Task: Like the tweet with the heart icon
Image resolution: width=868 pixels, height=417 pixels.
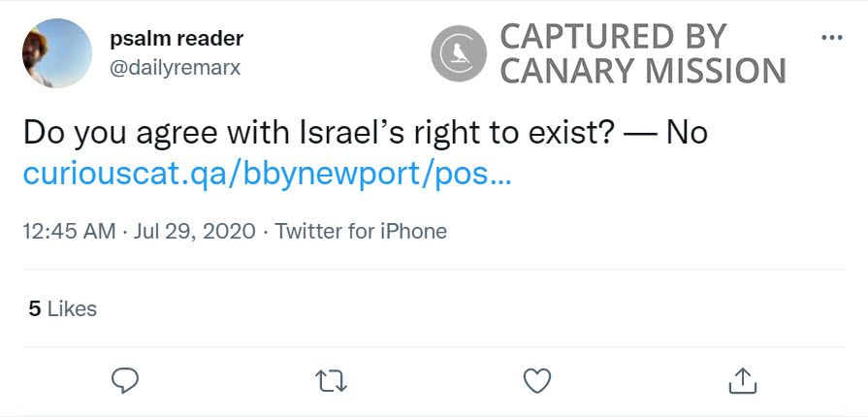Action: [x=536, y=380]
